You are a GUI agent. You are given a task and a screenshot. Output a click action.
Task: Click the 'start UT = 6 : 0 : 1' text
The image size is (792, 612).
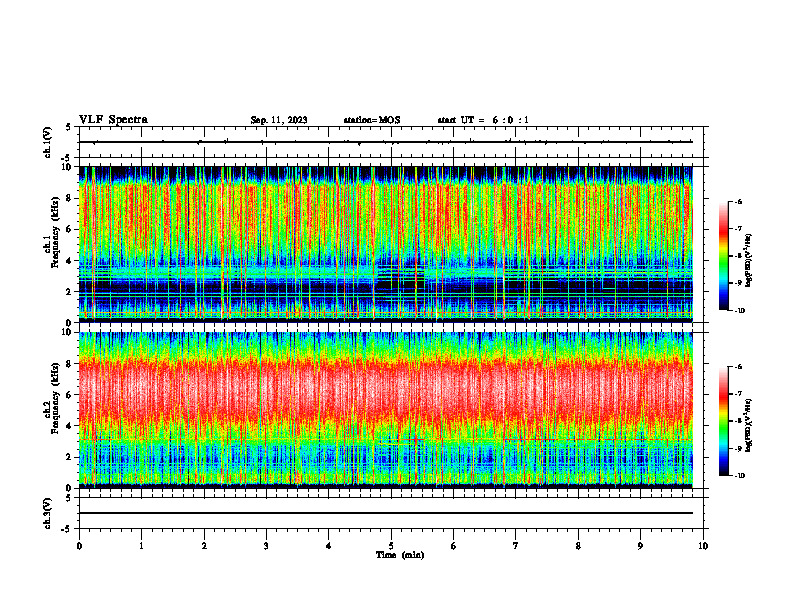[483, 120]
